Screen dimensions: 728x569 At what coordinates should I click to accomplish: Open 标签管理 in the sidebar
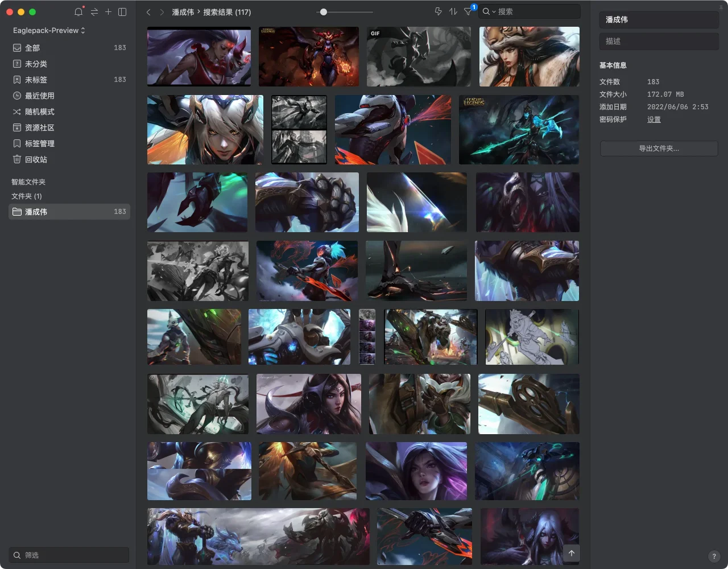coord(69,143)
